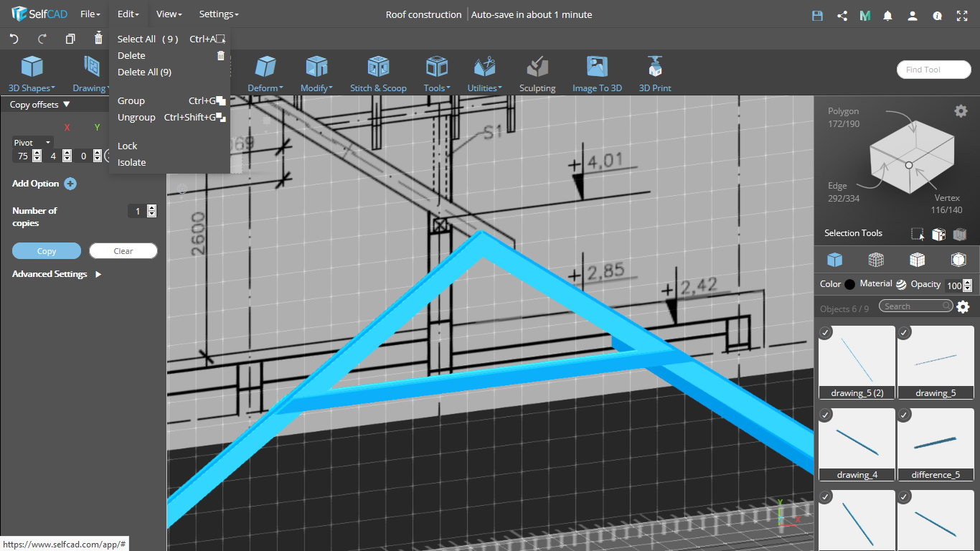
Task: Click the Save floppy disk icon
Action: click(x=817, y=15)
